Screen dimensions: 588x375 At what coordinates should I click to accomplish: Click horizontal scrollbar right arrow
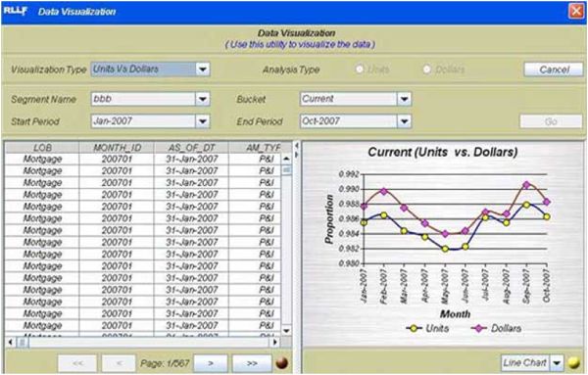[x=275, y=342]
